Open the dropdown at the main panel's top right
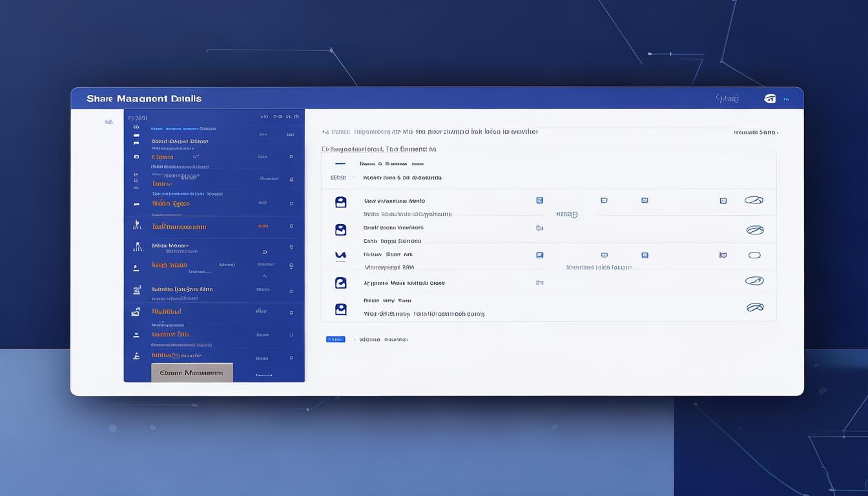Screen dimensions: 868x496 pos(755,132)
